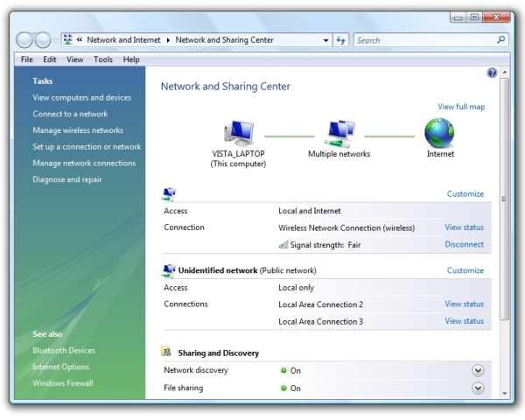The width and height of the screenshot is (525, 420).
Task: Click the Unidentified network heading text
Action: click(218, 270)
